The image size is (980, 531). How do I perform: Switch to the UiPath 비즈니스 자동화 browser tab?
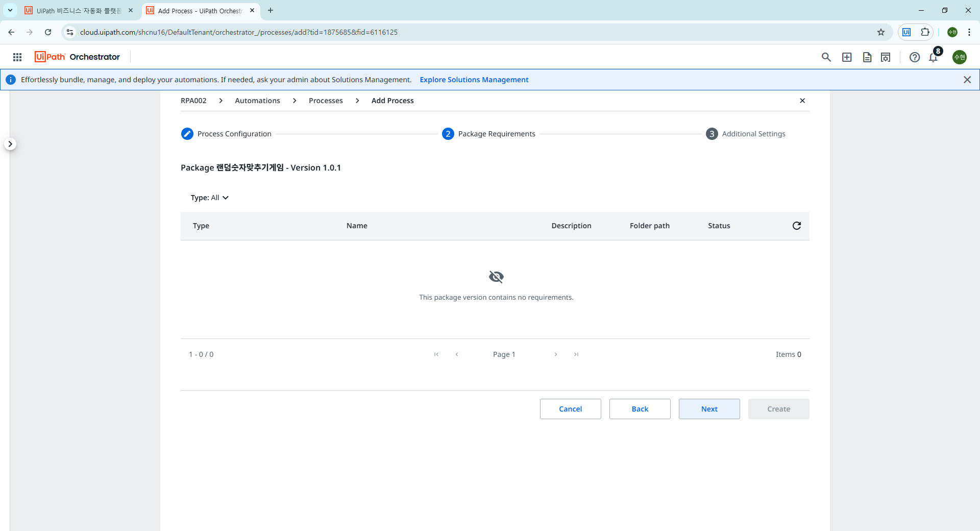pos(79,11)
